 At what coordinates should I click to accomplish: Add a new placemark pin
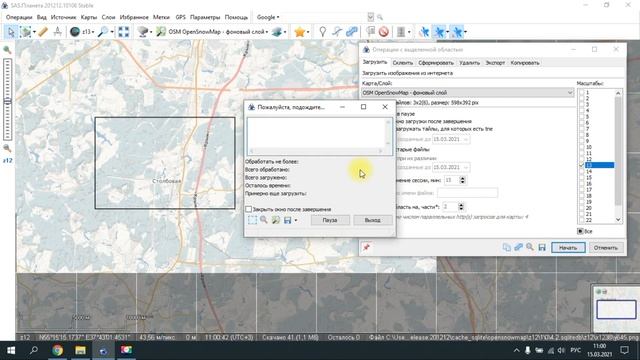tap(322, 32)
